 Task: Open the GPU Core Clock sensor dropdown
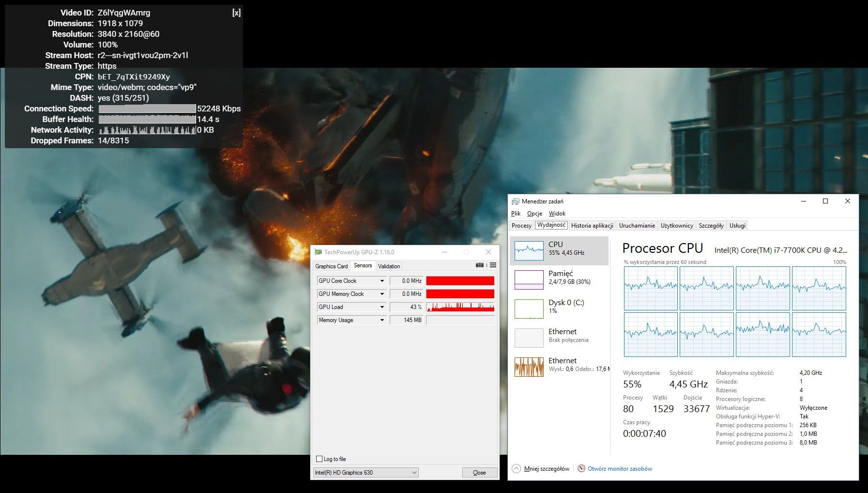pyautogui.click(x=382, y=281)
